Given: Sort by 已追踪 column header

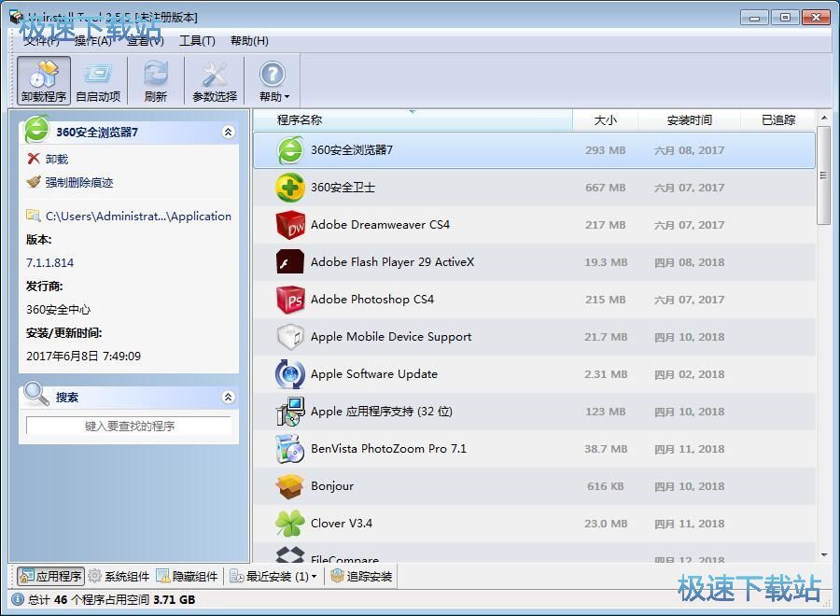Looking at the screenshot, I should point(778,120).
